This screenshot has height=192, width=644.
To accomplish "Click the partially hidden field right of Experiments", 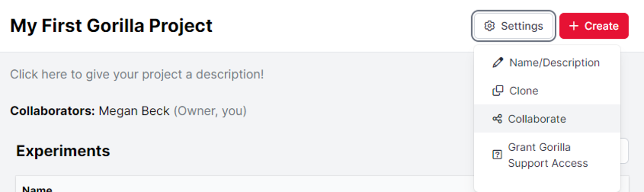I will click(x=624, y=151).
